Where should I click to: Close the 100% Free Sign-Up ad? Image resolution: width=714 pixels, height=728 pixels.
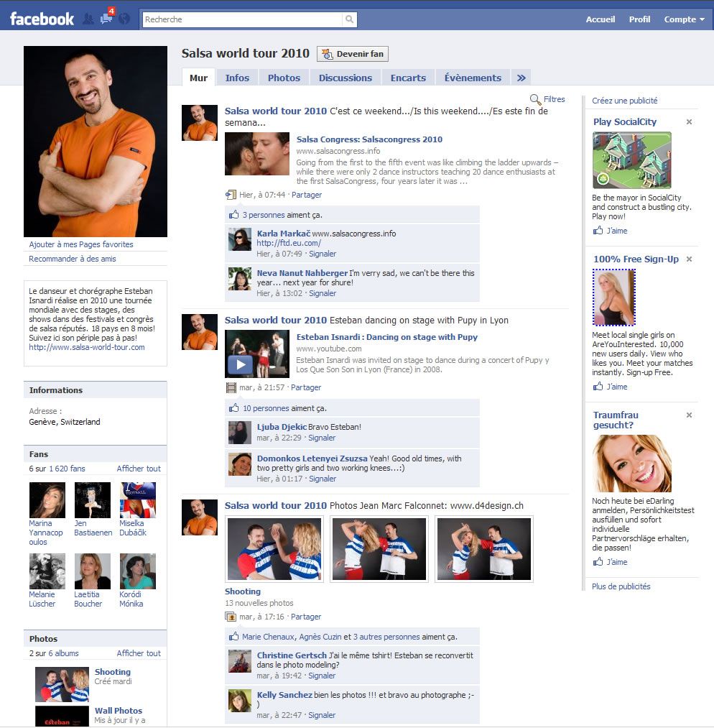pos(690,259)
